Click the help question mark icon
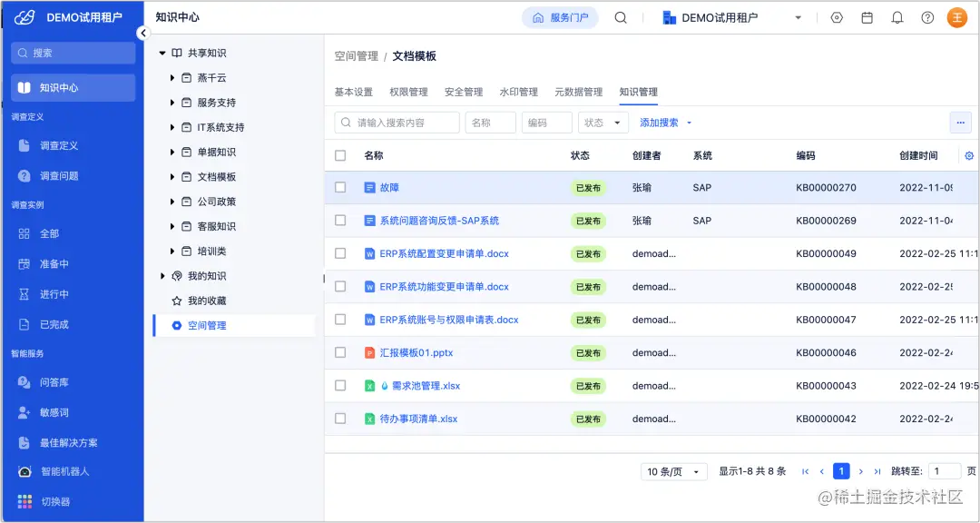The width and height of the screenshot is (980, 523). [926, 17]
